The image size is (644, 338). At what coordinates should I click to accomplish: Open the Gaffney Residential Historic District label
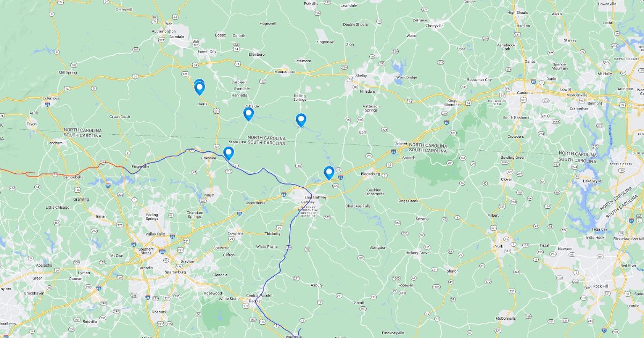pyautogui.click(x=309, y=211)
